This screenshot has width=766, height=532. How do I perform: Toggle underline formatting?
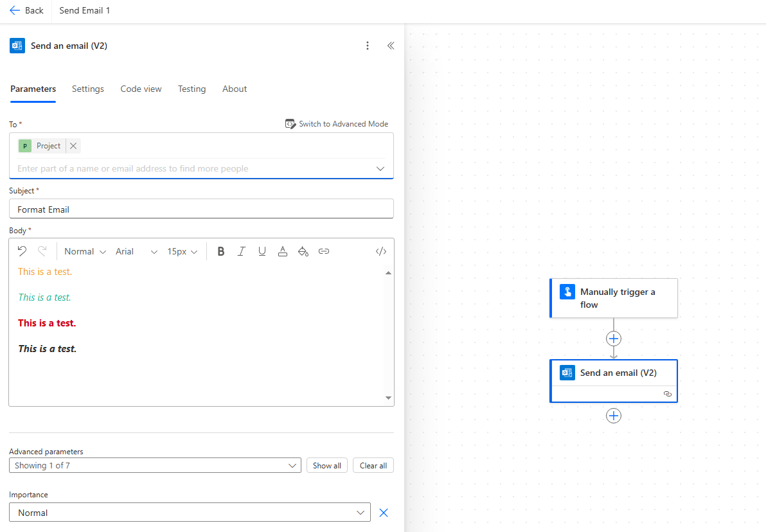pos(262,251)
